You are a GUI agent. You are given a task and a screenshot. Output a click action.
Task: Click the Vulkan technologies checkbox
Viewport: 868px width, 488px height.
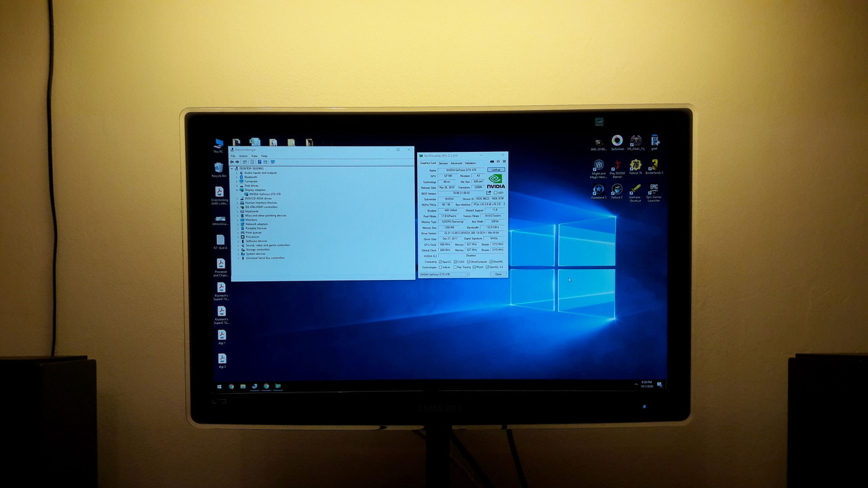click(x=441, y=267)
